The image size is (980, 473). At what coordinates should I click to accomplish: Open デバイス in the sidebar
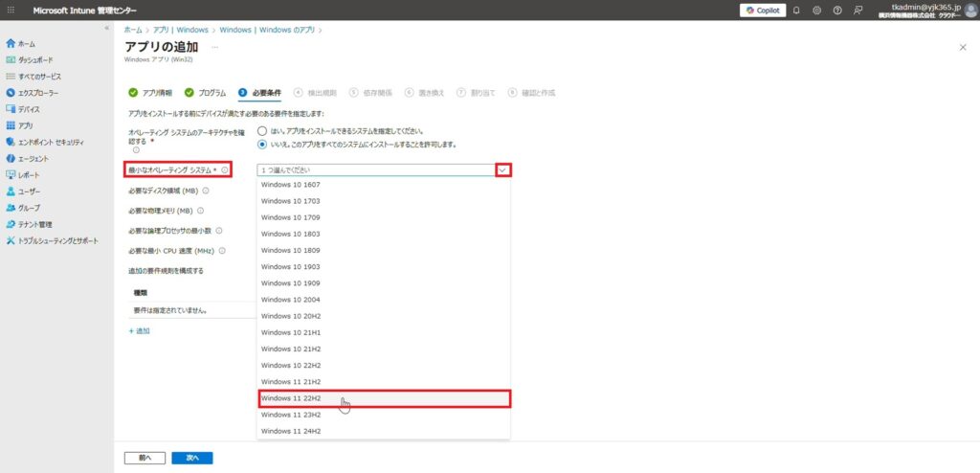(29, 109)
